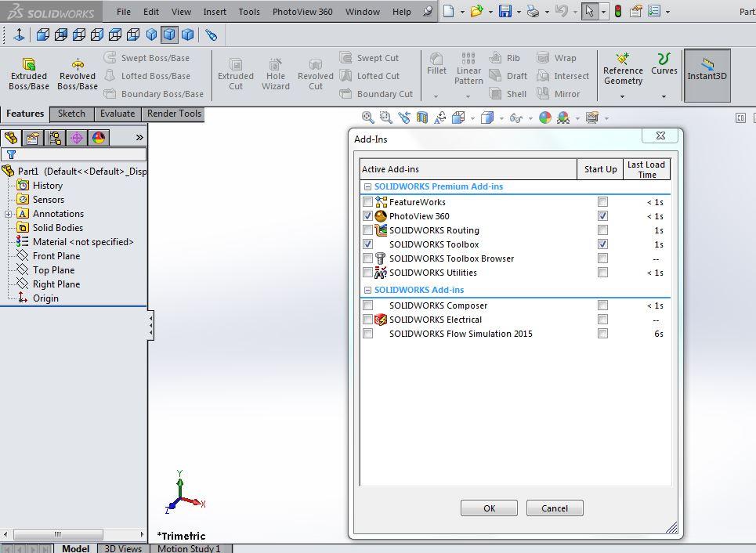
Task: Click the New document icon
Action: 448,11
